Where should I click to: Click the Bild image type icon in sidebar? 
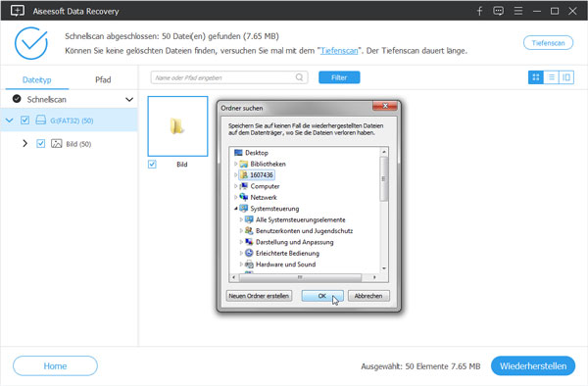56,144
